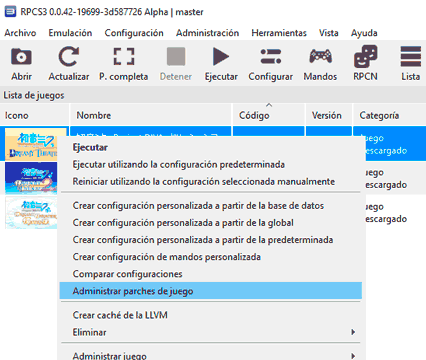
Task: Open the Emulación menu
Action: tap(70, 33)
